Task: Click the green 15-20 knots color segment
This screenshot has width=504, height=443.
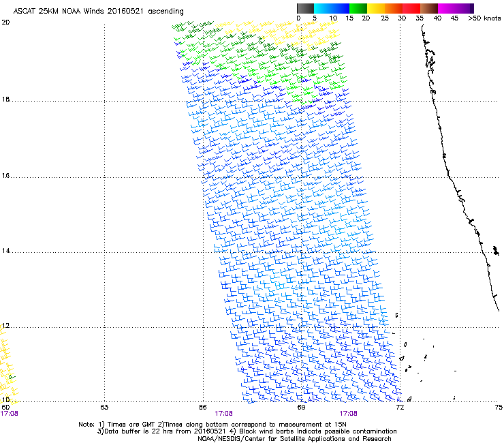Action: [x=358, y=8]
